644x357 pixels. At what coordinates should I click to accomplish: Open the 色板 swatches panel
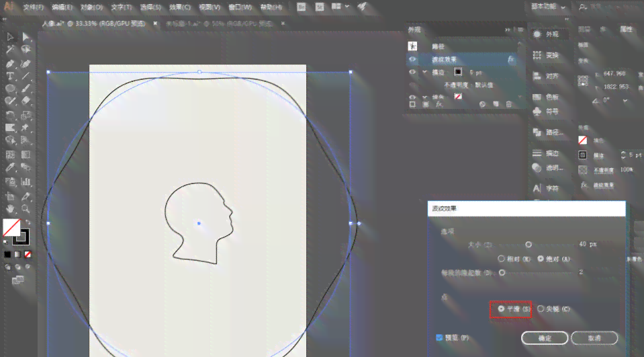[x=546, y=97]
